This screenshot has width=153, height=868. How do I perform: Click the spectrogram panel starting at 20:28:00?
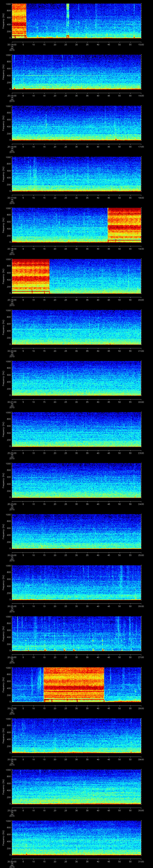point(76,736)
